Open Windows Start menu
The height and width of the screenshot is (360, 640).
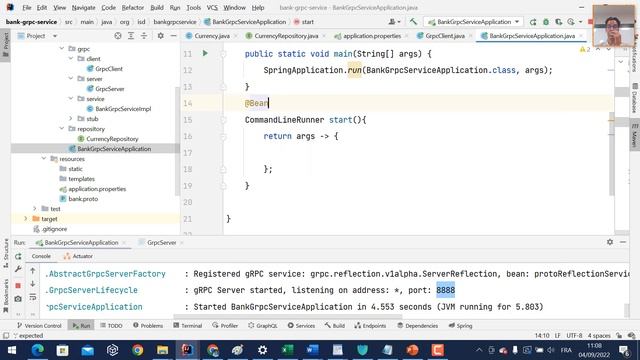coord(12,350)
